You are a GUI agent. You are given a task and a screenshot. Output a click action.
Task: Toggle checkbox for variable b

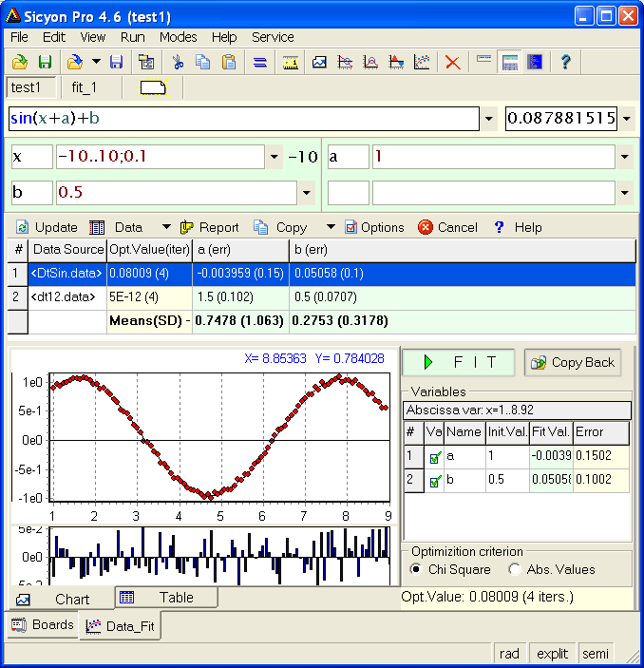[x=435, y=481]
